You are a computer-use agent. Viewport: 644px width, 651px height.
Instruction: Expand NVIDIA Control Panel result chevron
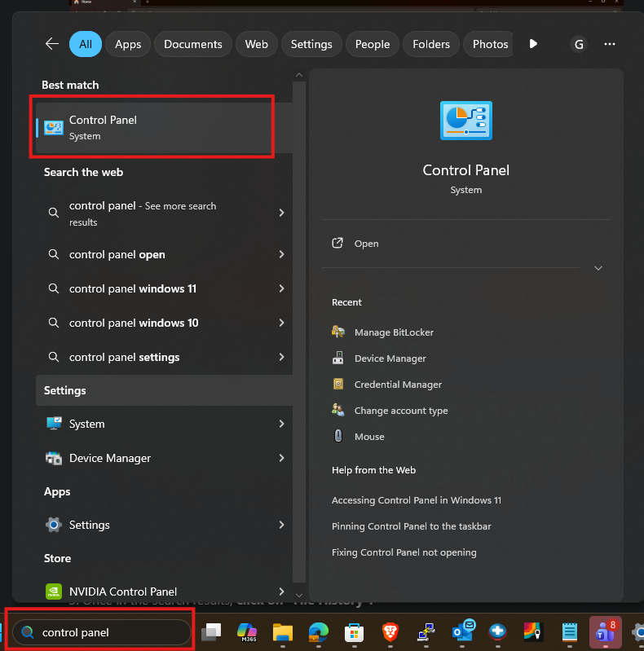[281, 592]
